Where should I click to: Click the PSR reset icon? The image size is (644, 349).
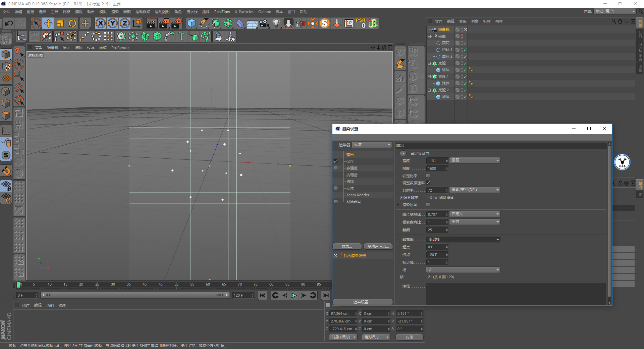[x=361, y=23]
